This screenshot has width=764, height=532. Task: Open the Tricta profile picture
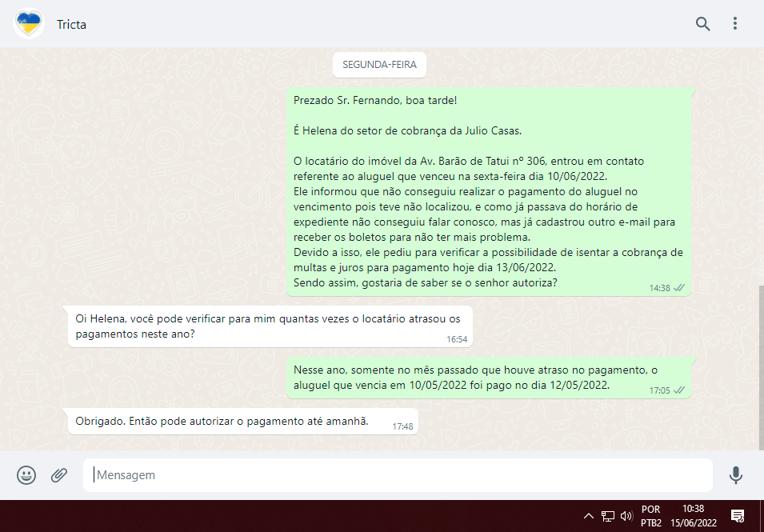click(29, 24)
